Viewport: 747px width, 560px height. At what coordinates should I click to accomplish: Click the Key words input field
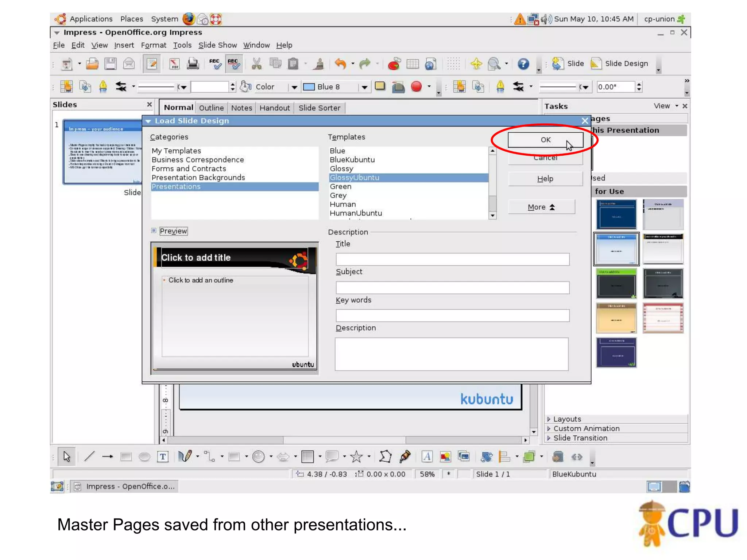click(x=452, y=315)
